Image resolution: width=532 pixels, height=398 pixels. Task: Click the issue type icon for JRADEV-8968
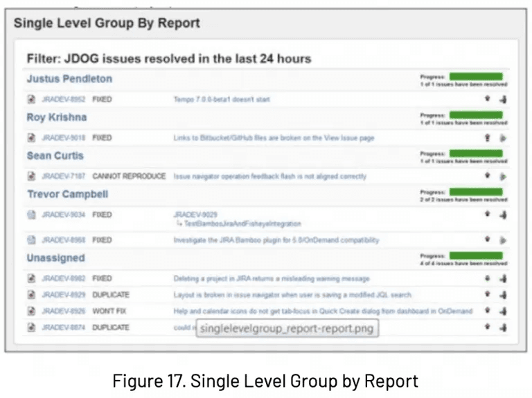[31, 240]
